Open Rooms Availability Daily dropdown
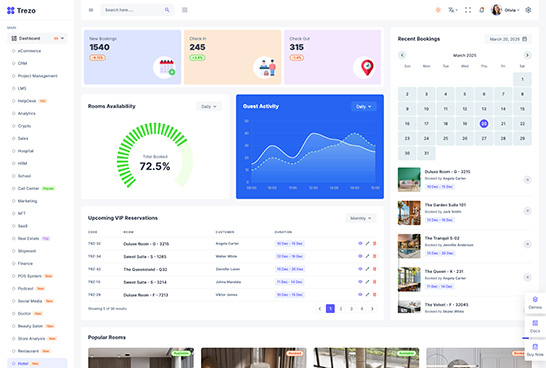The height and width of the screenshot is (368, 546). tap(209, 107)
